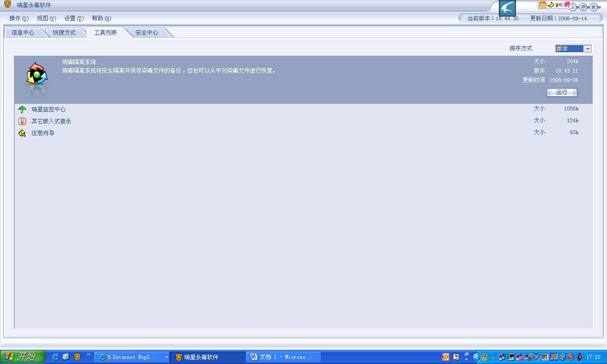Click the firewall brick tray icon

pos(562,357)
